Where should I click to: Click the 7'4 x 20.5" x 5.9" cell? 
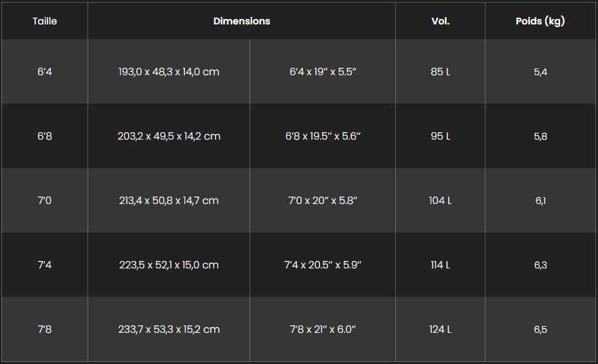point(323,265)
